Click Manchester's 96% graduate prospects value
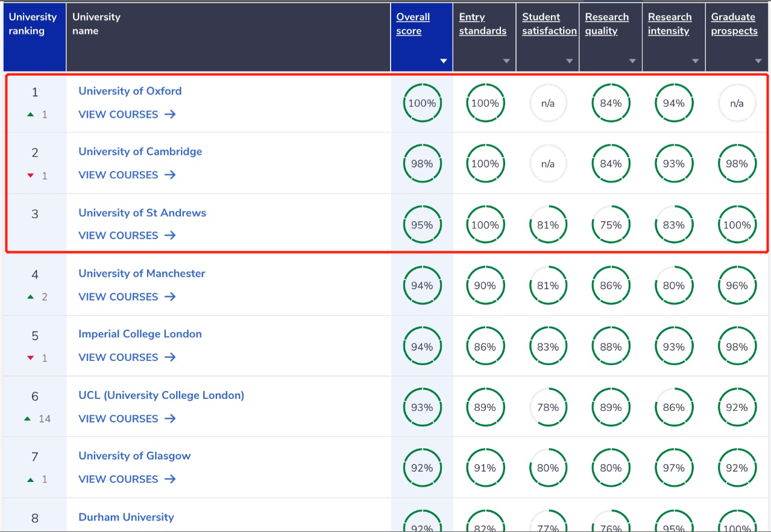 (737, 286)
